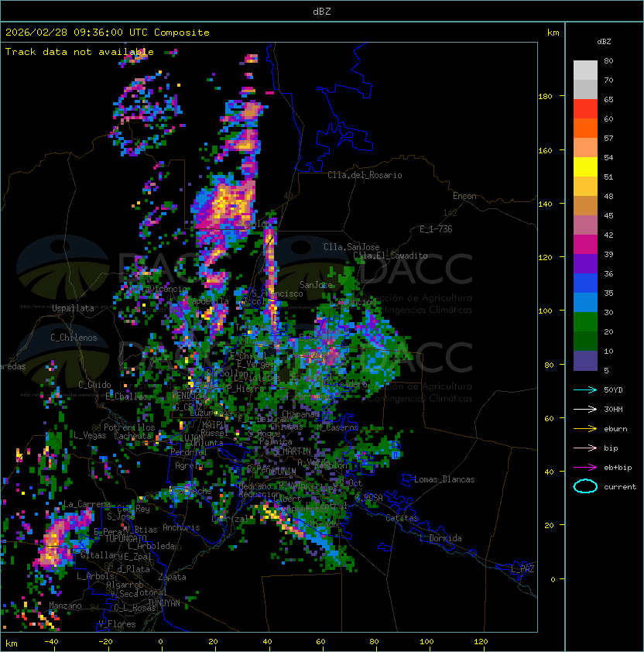The image size is (644, 652).
Task: Click the cyan 50YD arrow icon
Action: pyautogui.click(x=585, y=389)
